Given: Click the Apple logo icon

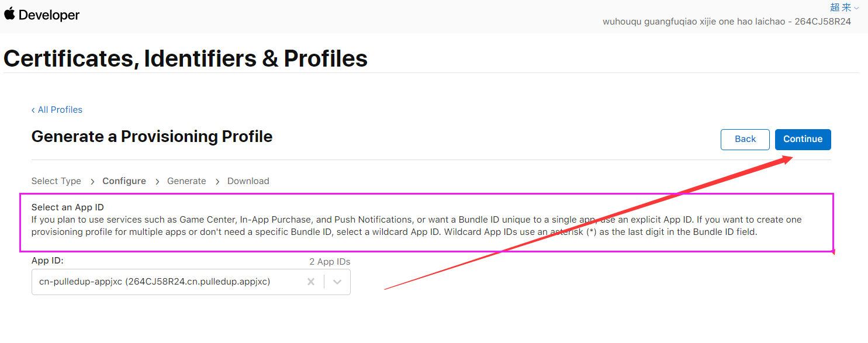Looking at the screenshot, I should tap(9, 13).
